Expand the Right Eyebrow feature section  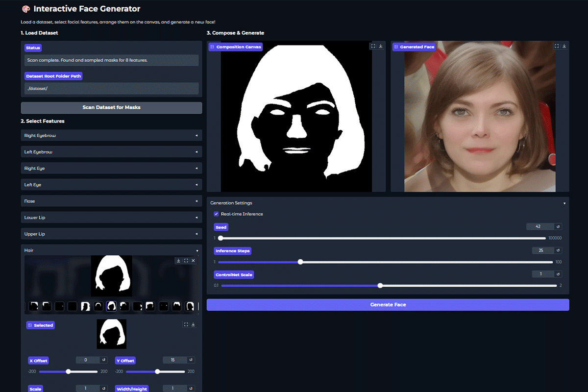[111, 135]
